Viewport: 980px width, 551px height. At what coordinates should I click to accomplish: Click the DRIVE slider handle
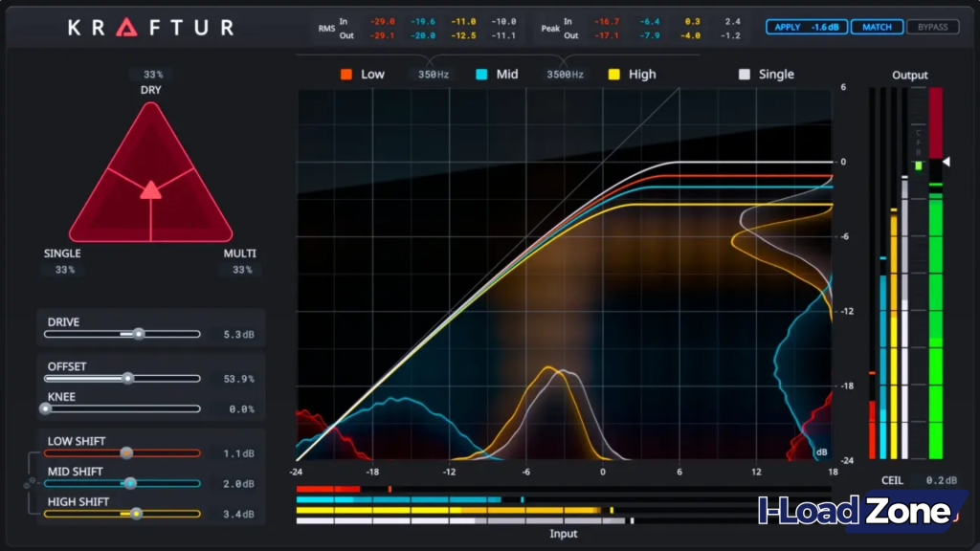[139, 333]
